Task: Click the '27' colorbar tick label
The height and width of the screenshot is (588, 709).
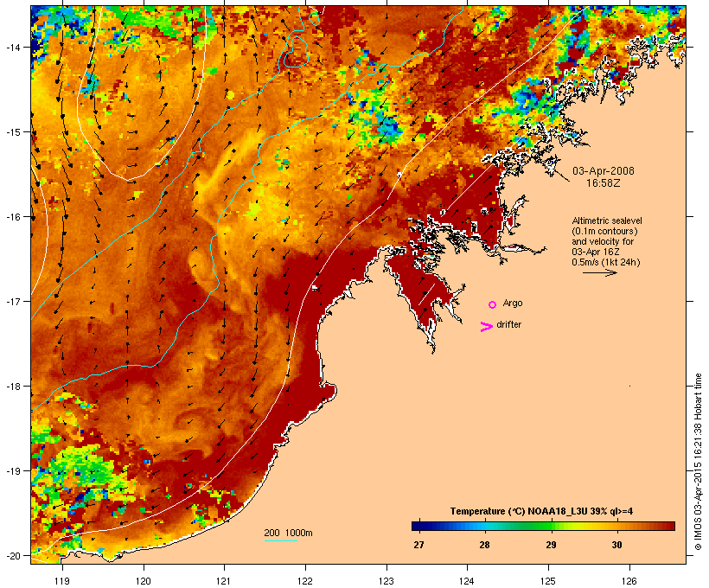Action: pyautogui.click(x=418, y=545)
